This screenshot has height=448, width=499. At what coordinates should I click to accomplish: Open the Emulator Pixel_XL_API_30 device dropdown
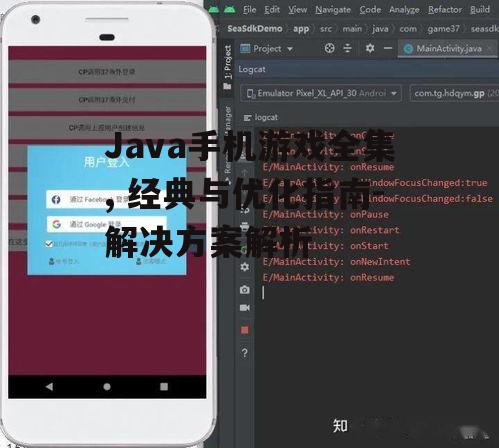tap(321, 93)
